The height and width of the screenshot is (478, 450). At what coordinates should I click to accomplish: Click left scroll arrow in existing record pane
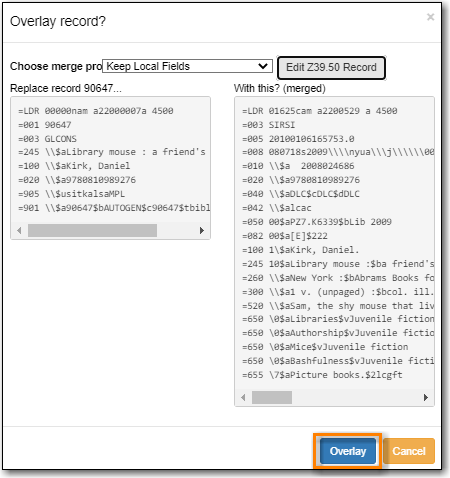point(19,230)
